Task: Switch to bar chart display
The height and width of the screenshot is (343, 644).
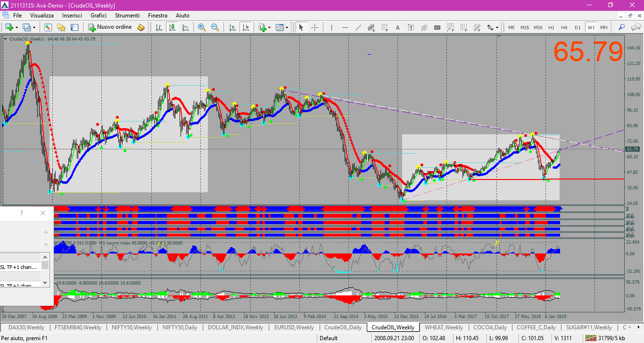Action: click(x=159, y=27)
